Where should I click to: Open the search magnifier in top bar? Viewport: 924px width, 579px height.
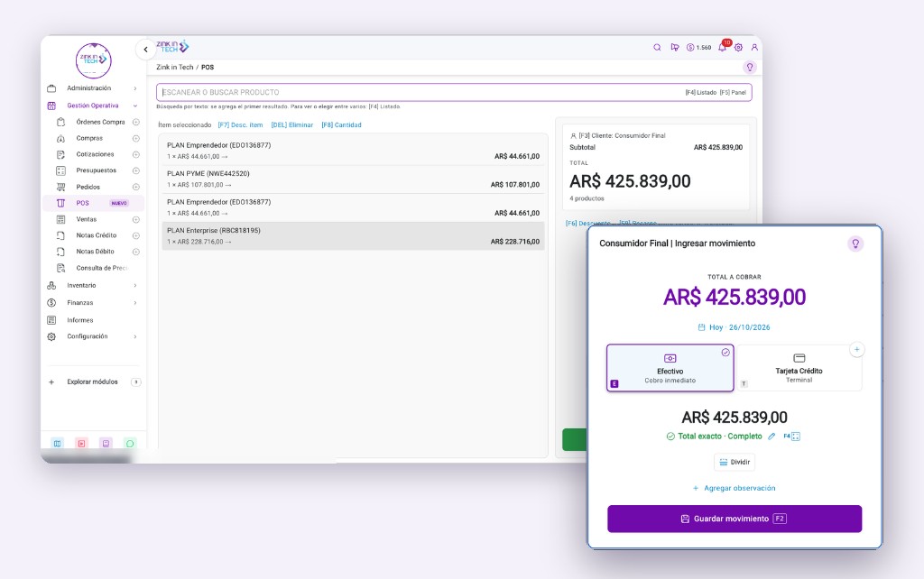tap(657, 48)
